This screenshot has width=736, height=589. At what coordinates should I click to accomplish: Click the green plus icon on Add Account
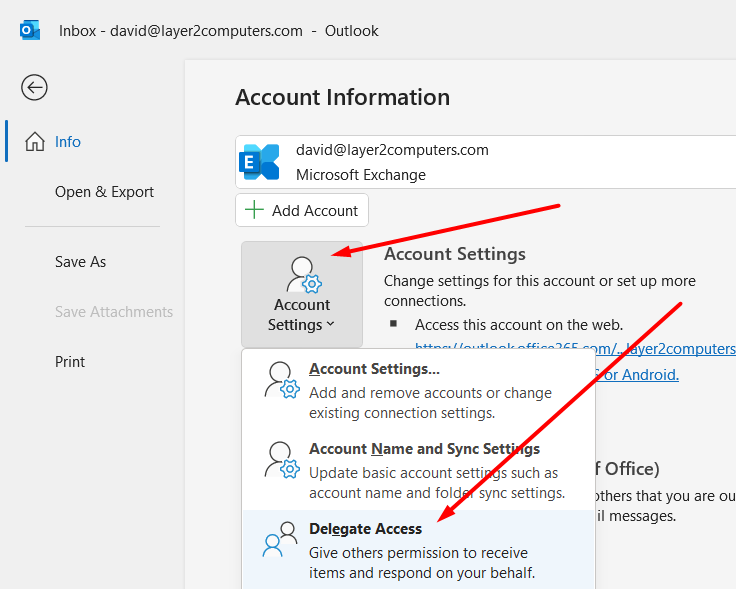254,210
